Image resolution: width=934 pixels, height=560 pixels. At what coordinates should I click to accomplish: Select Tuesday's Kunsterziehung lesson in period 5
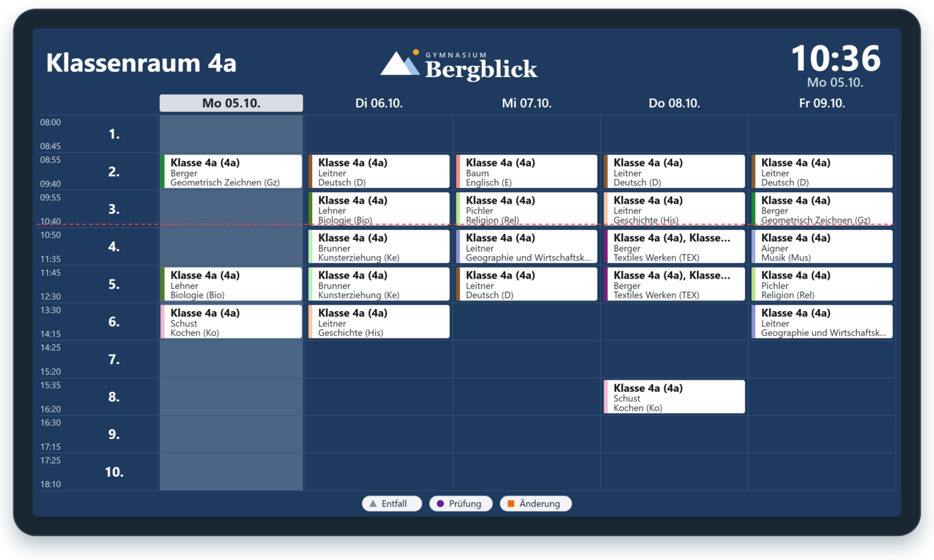[x=379, y=284]
